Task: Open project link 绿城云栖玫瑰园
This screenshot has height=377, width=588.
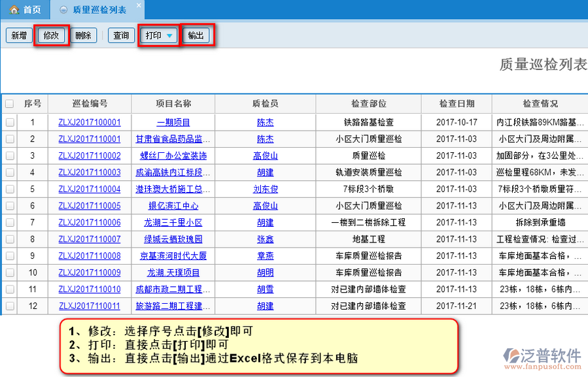Action: pos(173,239)
